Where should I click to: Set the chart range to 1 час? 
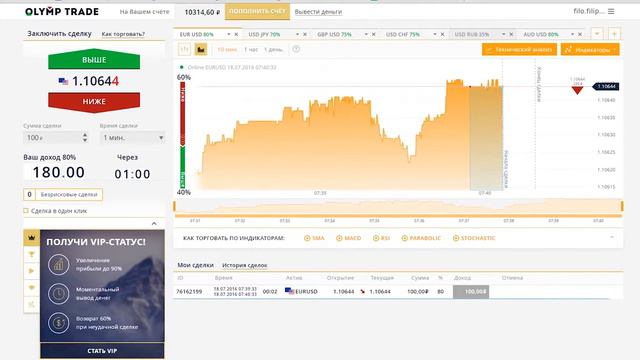click(x=251, y=49)
